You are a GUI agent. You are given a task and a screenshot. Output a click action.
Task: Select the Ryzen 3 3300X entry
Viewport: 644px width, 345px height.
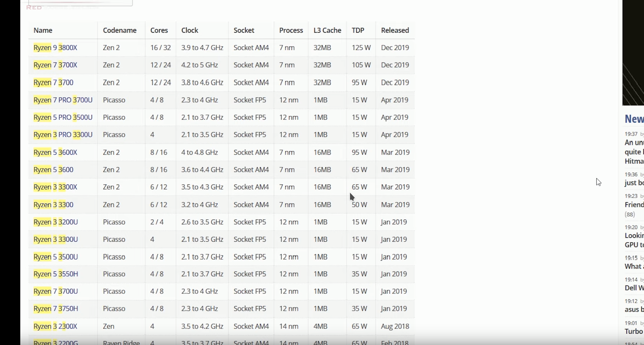tap(55, 187)
